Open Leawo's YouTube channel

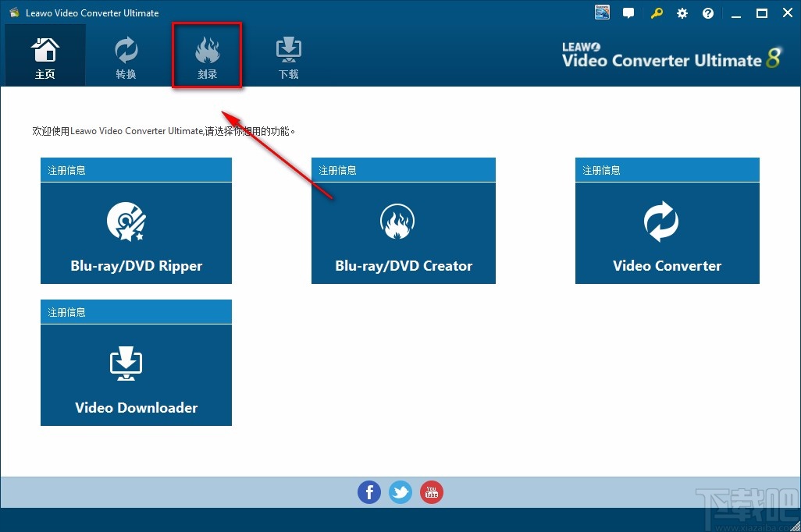pos(431,491)
